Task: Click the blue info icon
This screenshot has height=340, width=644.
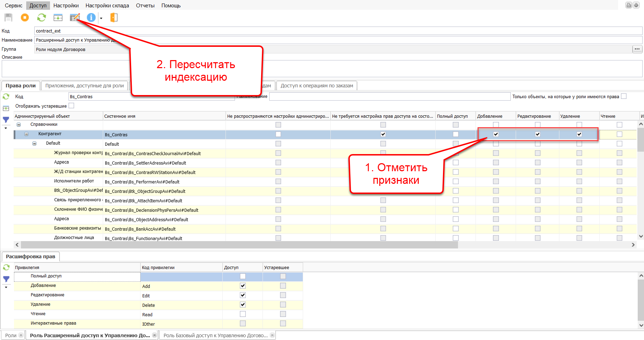Action: pyautogui.click(x=91, y=17)
